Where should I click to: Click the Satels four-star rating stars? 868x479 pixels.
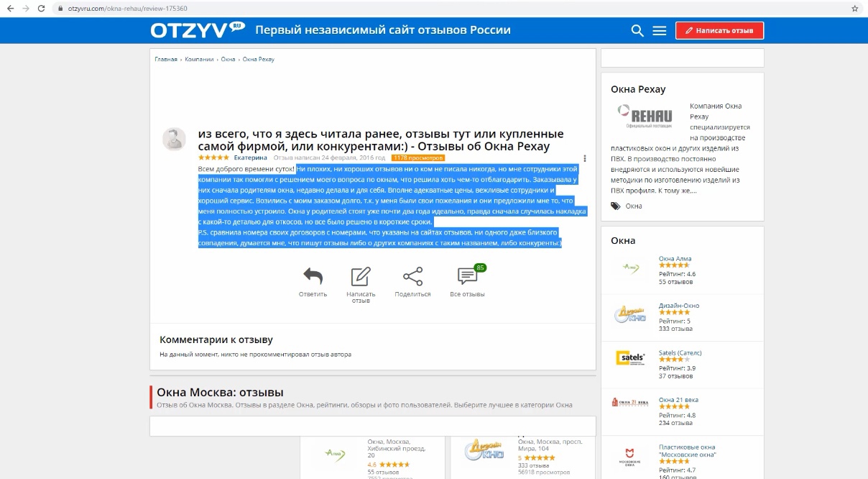tap(674, 360)
